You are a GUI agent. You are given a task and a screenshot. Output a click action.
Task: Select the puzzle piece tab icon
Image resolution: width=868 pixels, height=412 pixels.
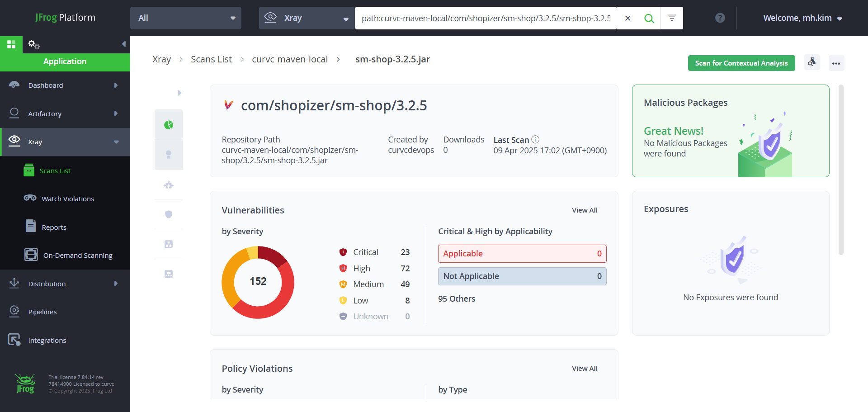[169, 185]
